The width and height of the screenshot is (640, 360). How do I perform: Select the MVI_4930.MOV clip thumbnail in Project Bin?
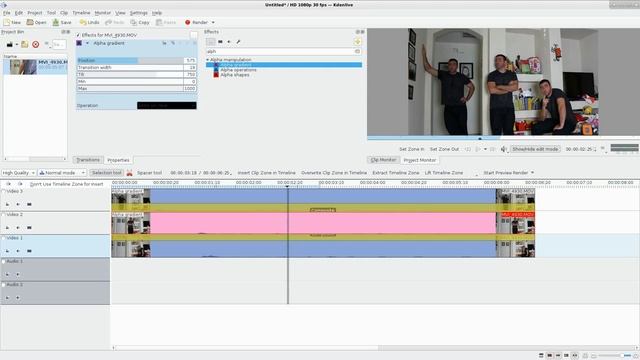tap(23, 67)
